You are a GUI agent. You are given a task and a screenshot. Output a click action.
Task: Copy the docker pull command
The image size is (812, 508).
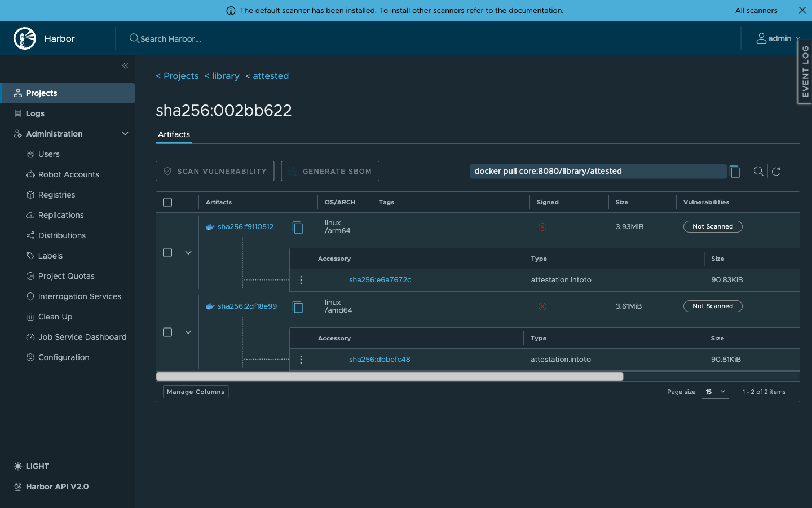tap(735, 172)
